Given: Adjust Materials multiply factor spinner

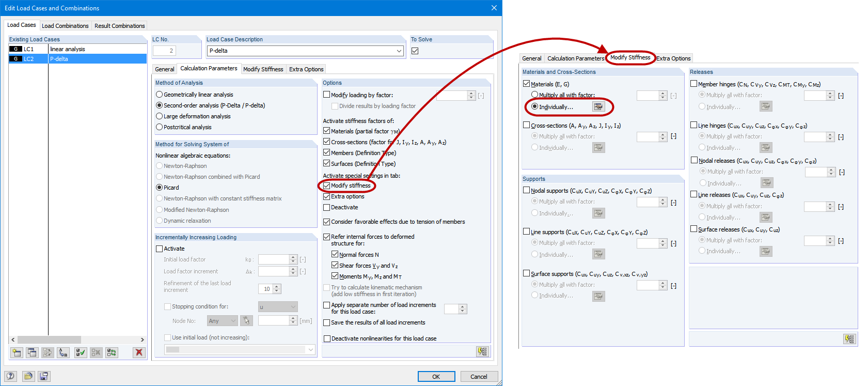Looking at the screenshot, I should pyautogui.click(x=663, y=96).
